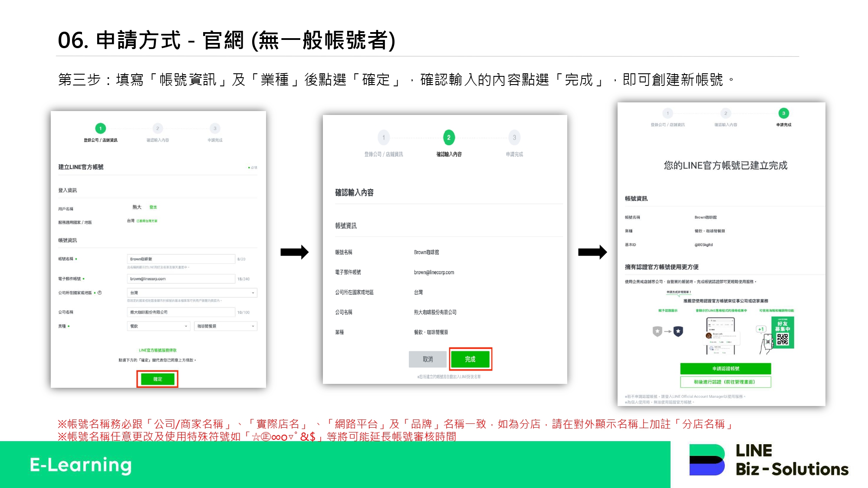This screenshot has width=868, height=488.
Task: Click the green step 3 circle in right panel
Action: [783, 113]
